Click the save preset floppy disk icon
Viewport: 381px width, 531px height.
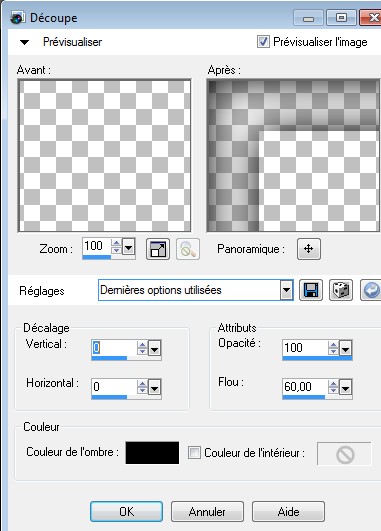(311, 290)
